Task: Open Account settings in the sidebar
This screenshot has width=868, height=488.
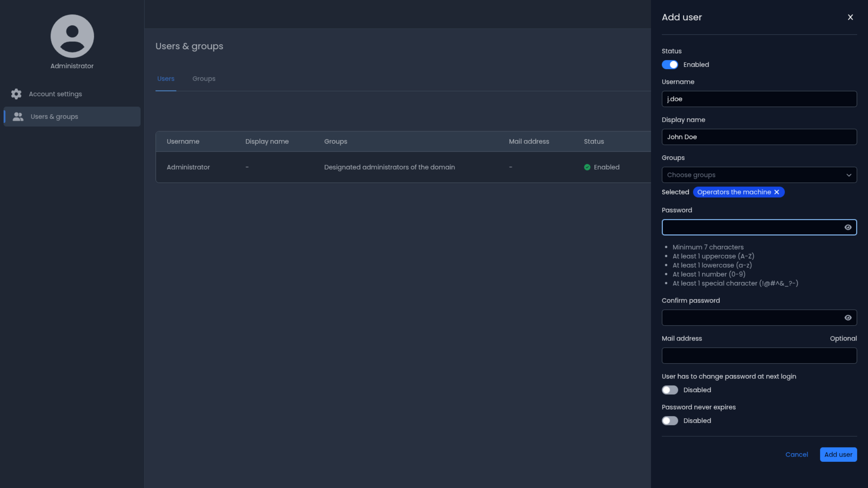Action: [x=72, y=94]
